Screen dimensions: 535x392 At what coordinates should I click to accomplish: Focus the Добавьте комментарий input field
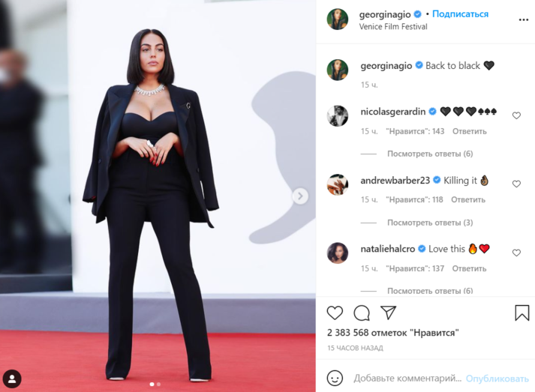[x=407, y=378]
